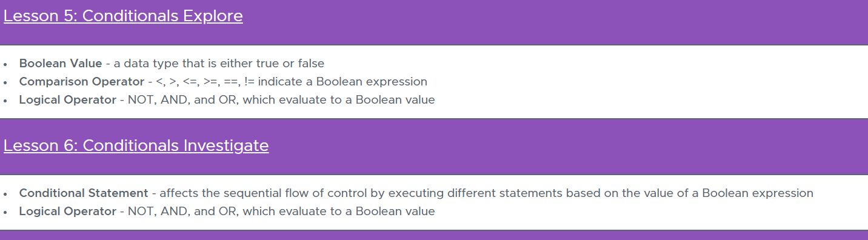
Task: Click empty purple area of Lesson 5 header
Action: click(x=546, y=22)
